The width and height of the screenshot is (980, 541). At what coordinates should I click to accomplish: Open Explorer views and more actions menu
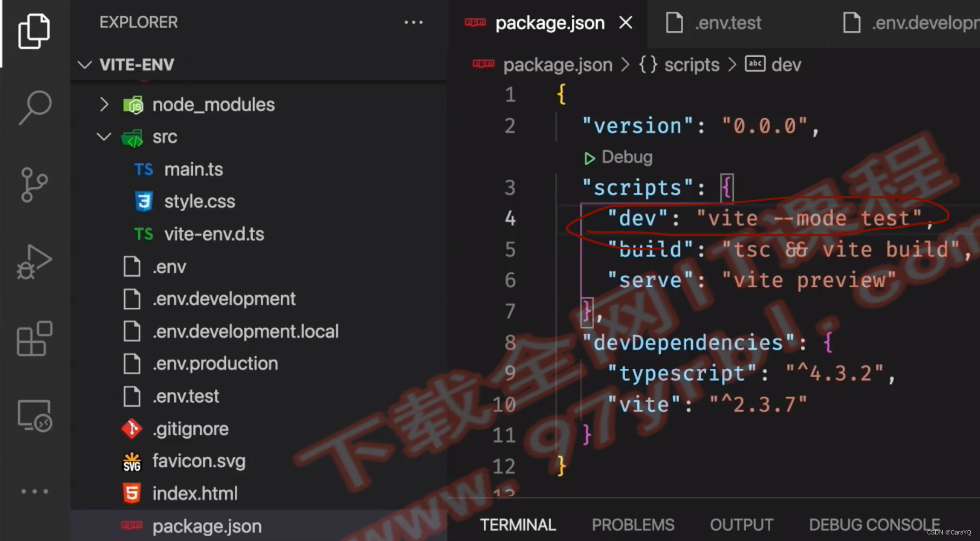[414, 22]
